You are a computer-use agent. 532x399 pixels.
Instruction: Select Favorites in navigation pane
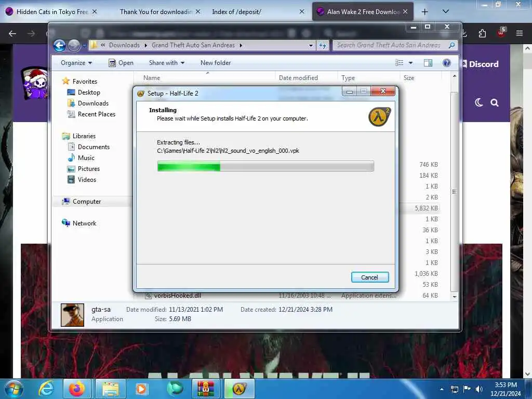click(85, 82)
